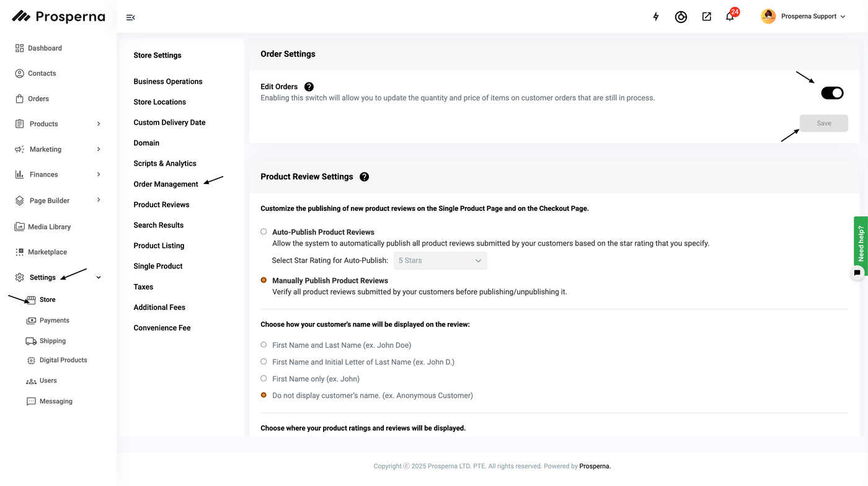This screenshot has height=486, width=868.
Task: Open the Dashboard page from sidebar
Action: [45, 48]
